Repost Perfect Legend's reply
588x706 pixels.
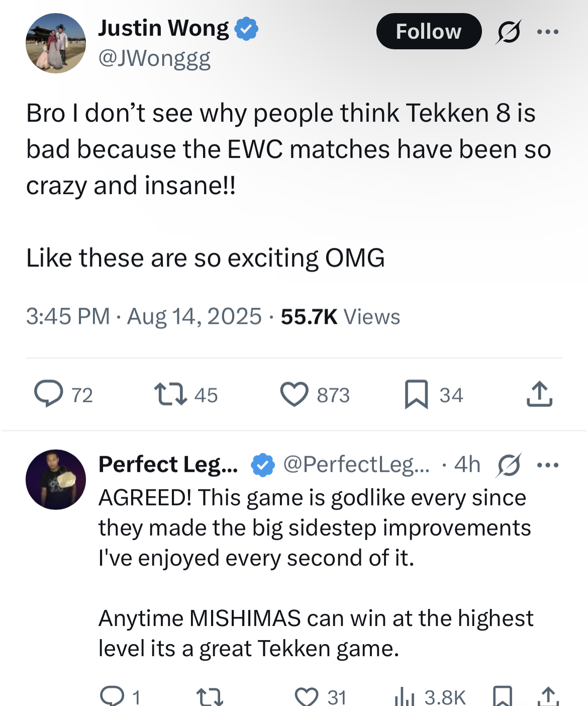coord(210,696)
